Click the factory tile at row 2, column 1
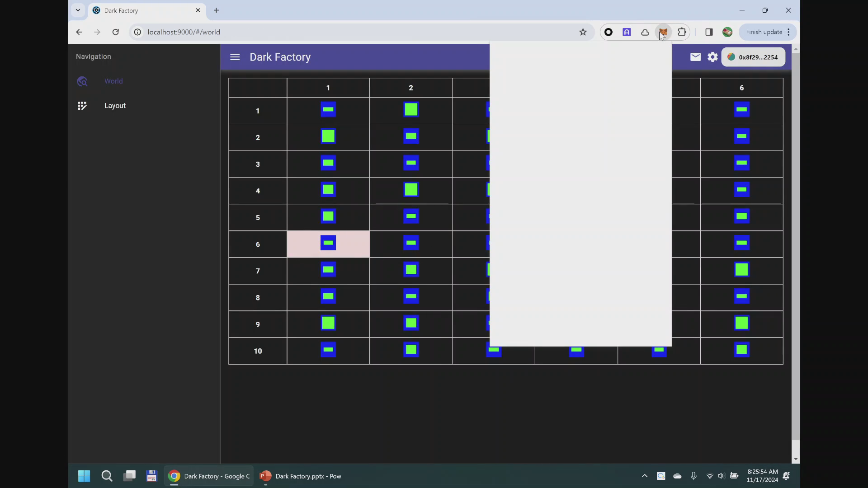The image size is (868, 488). (328, 136)
